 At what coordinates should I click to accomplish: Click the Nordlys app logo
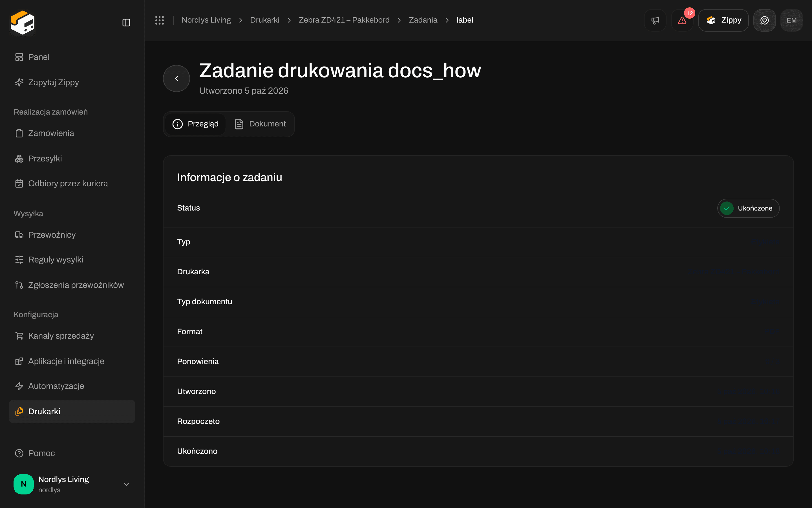[x=23, y=23]
